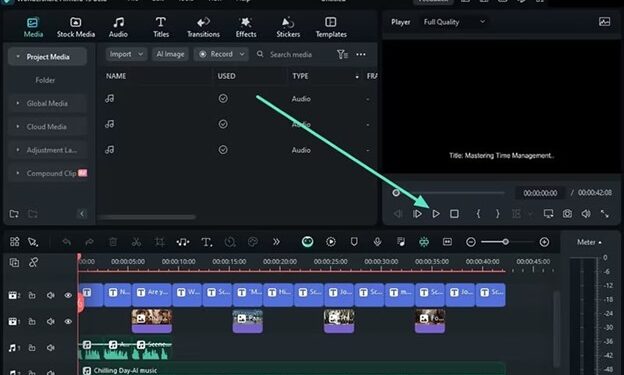The width and height of the screenshot is (624, 375).
Task: Open the timeline layout grid icon
Action: click(14, 242)
